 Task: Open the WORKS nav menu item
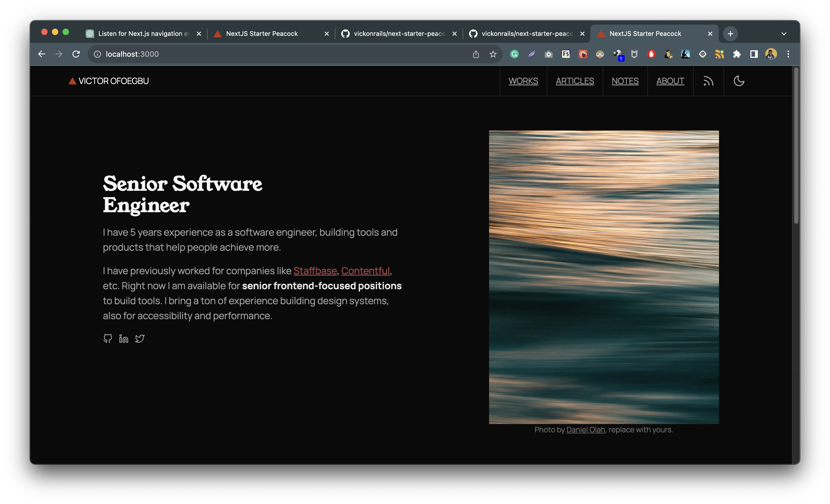coord(523,81)
